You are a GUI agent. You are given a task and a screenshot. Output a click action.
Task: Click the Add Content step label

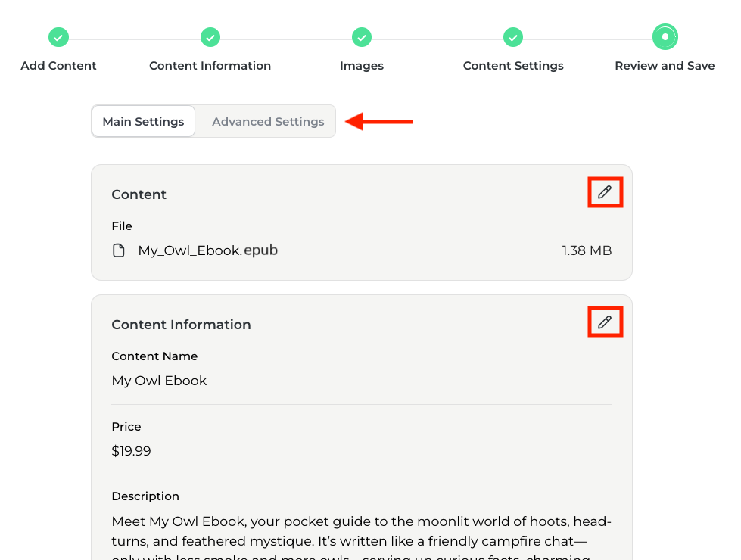pyautogui.click(x=58, y=66)
